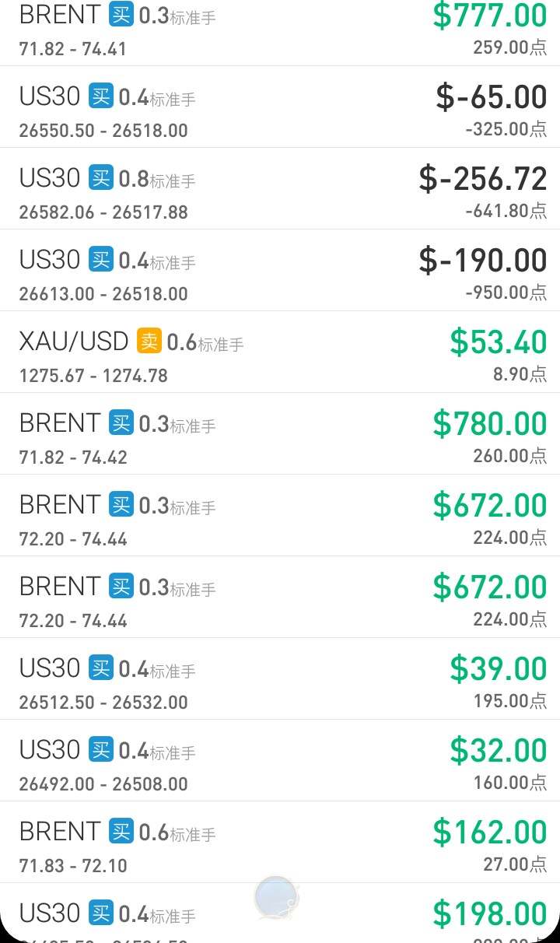560x943 pixels.
Task: Tap buy badge of BRENT trade earning $777.00
Action: pyautogui.click(x=121, y=14)
